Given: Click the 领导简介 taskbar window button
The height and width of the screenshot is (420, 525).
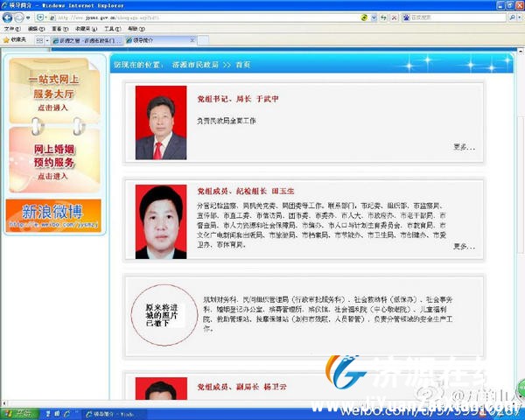Looking at the screenshot, I should pos(113,414).
